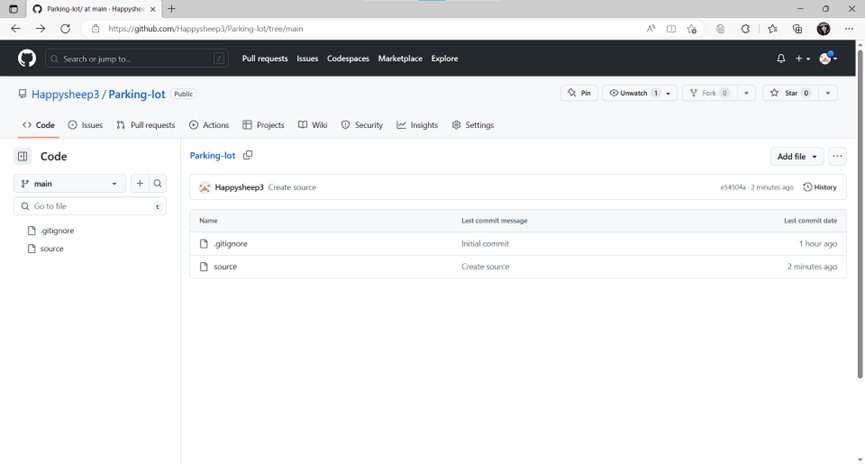Collapse the file tree side panel
Viewport: 865px width, 464px height.
coord(23,157)
